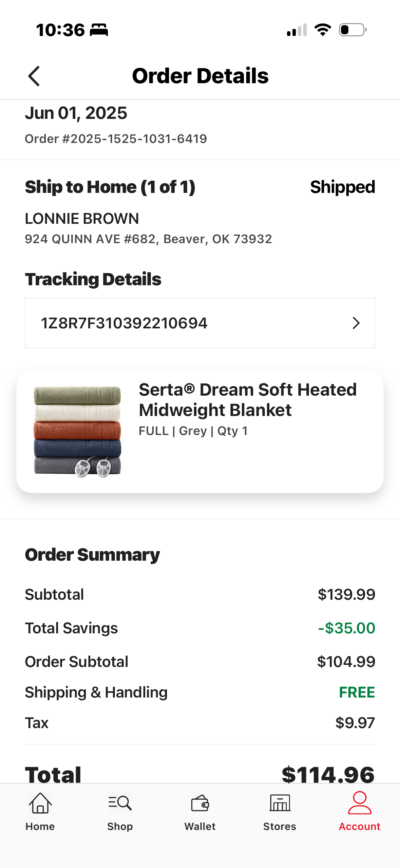The height and width of the screenshot is (868, 400).
Task: Tap the Order Details page title
Action: (200, 76)
